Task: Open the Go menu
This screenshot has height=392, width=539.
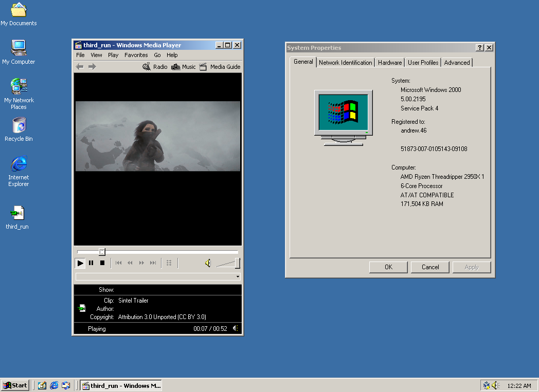Action: 157,55
